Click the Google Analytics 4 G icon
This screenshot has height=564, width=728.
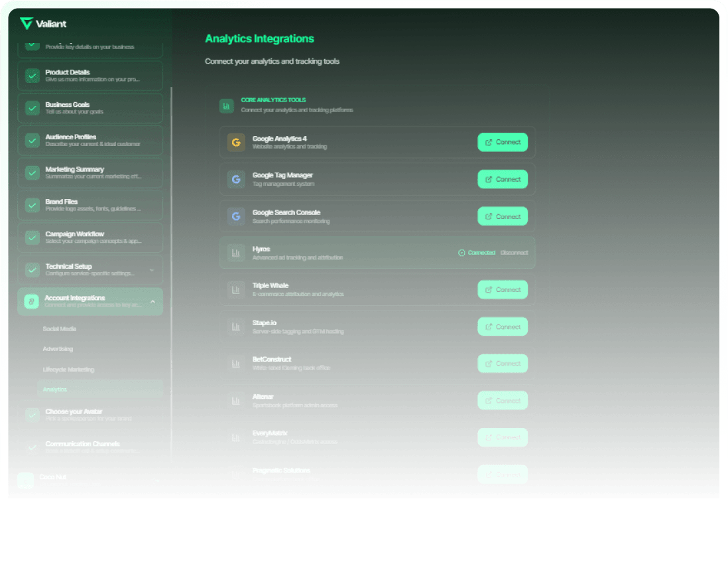236,142
